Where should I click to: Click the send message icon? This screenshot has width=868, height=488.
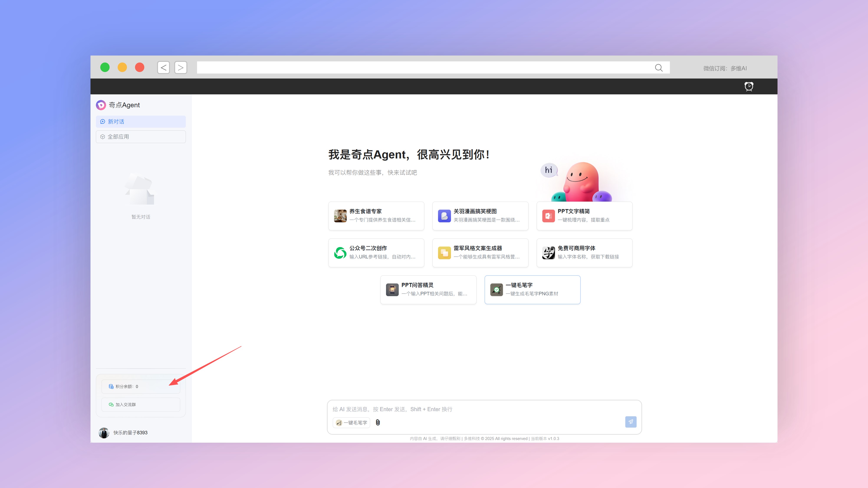(x=630, y=422)
